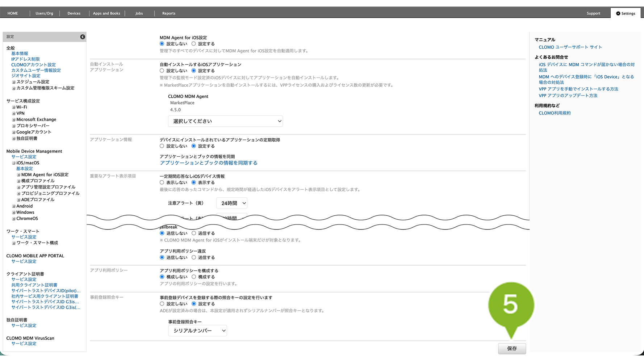Open the 24時間 caution alert dropdown
Screen dimensions: 644x362
coord(232,203)
